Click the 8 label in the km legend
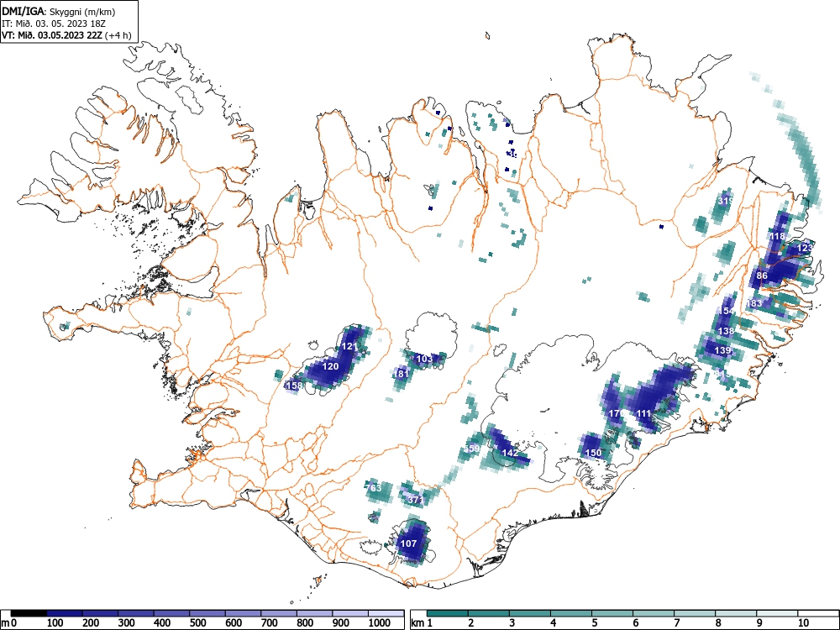840x630 pixels. pyautogui.click(x=718, y=623)
